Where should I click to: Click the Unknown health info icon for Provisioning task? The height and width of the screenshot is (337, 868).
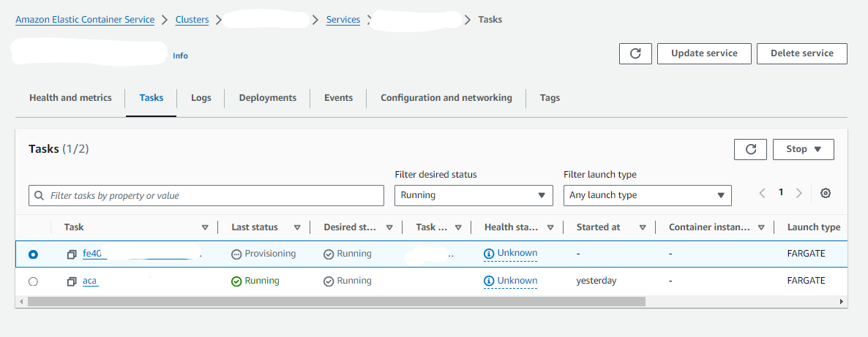coord(489,254)
